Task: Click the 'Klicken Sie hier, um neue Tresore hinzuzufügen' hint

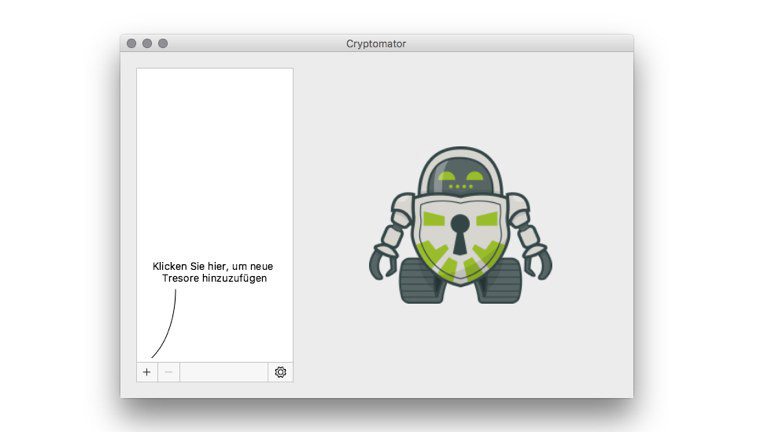Action: tap(213, 272)
